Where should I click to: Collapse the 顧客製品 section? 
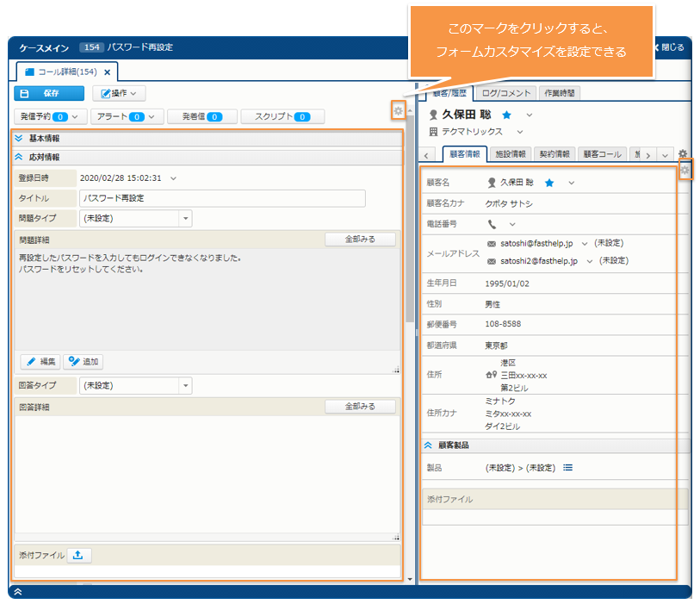pyautogui.click(x=428, y=445)
